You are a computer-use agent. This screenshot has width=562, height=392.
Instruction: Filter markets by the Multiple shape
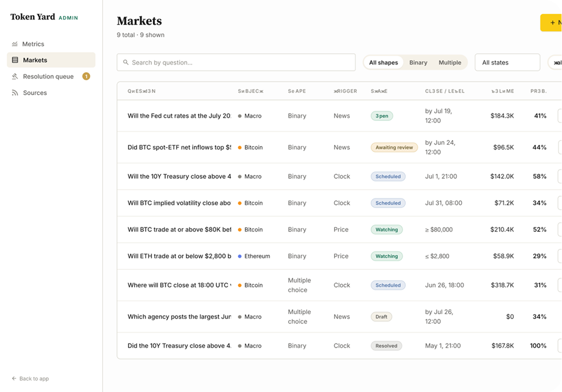(x=450, y=63)
